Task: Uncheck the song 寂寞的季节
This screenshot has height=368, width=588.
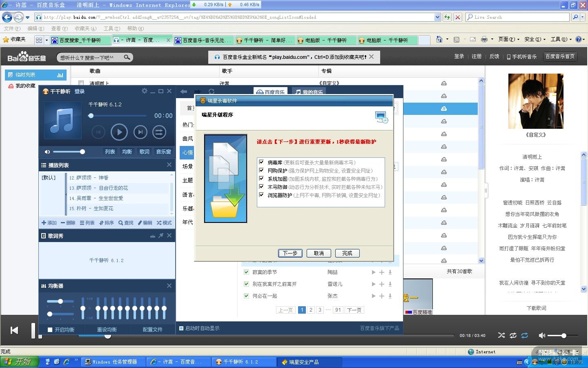Action: [246, 272]
